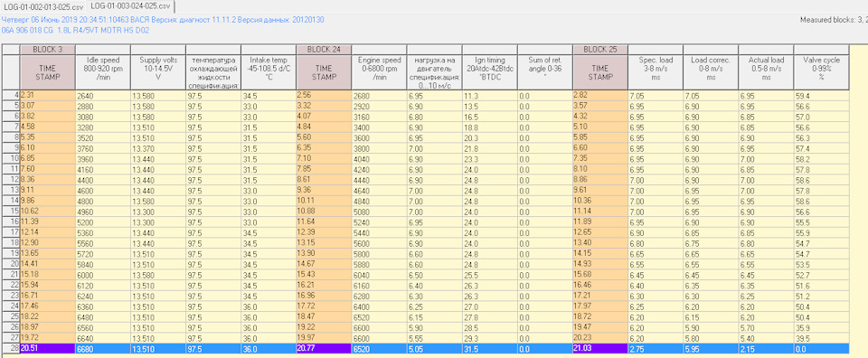Click the idle speed cell 5200
This screenshot has height=358, width=868.
click(x=102, y=221)
